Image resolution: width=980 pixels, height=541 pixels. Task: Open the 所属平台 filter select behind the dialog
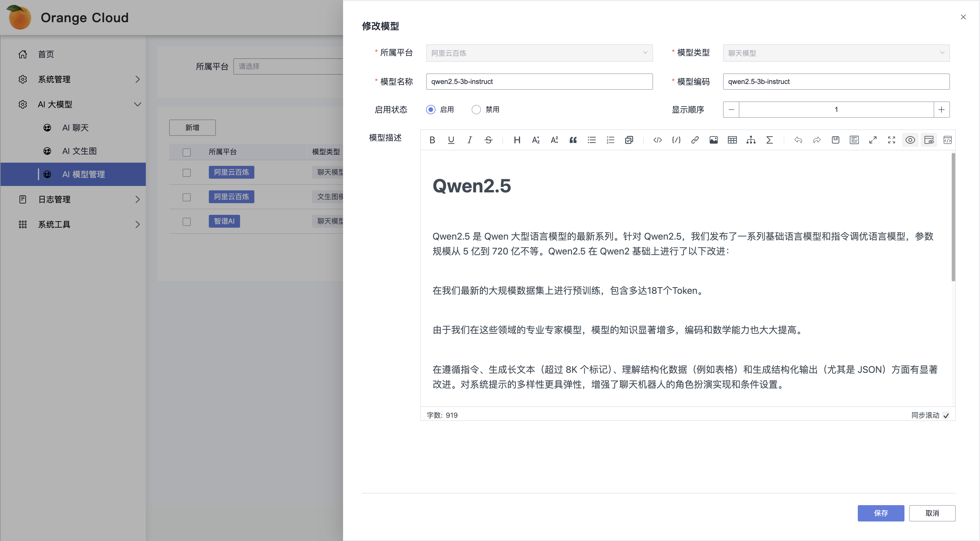pos(288,66)
